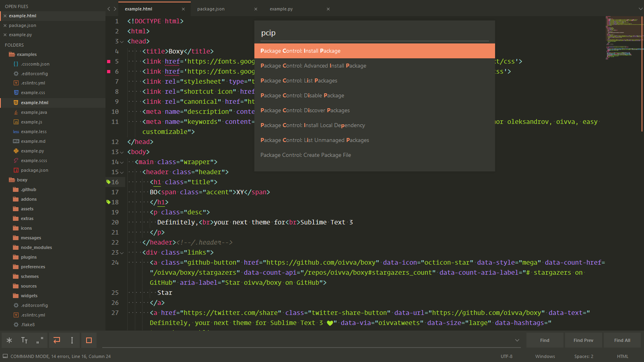Screen dimensions: 644x362
Task: Enable case sensitive search
Action: pos(24,340)
